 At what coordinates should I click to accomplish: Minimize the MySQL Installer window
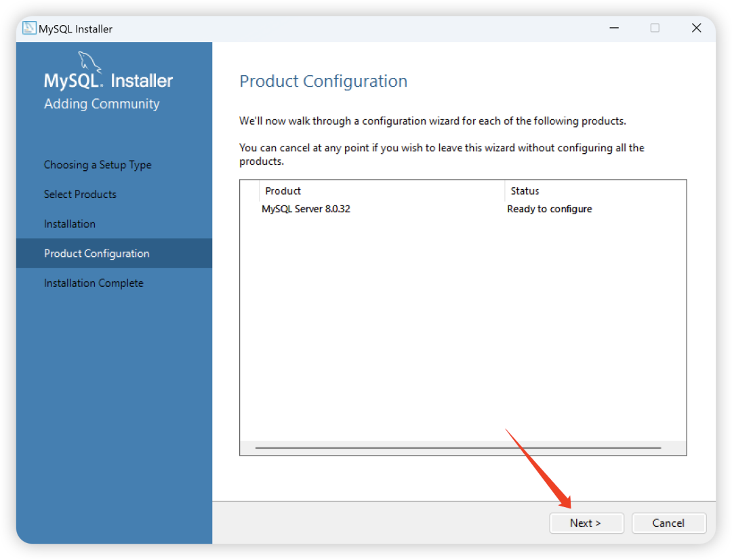614,28
